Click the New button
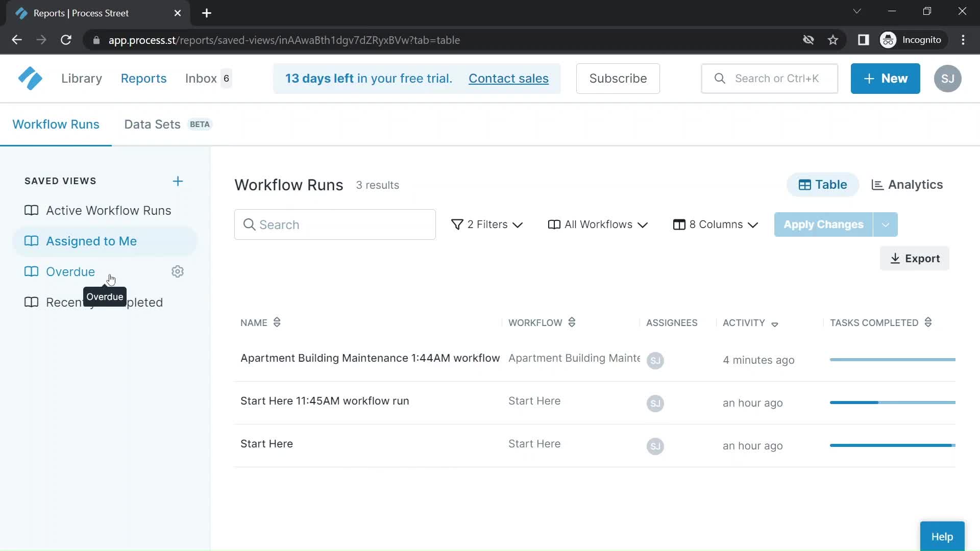 [885, 79]
